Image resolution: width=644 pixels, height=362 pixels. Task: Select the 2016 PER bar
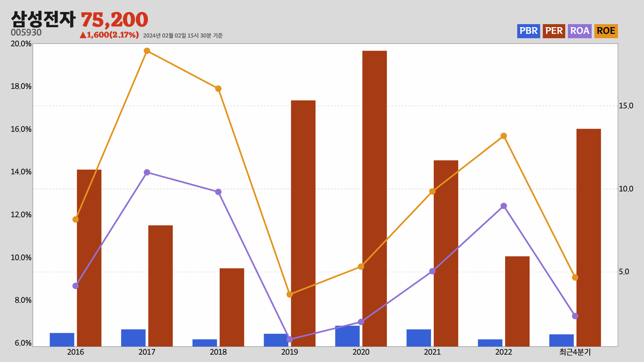tap(89, 258)
